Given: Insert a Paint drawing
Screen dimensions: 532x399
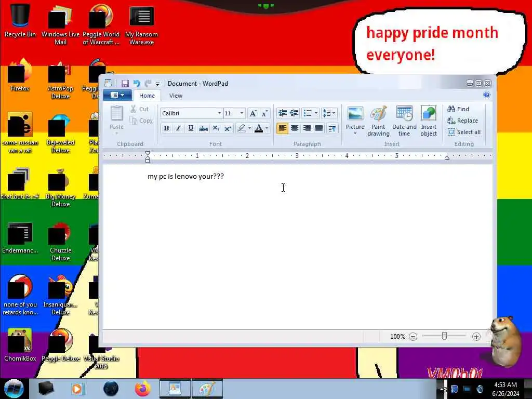Looking at the screenshot, I should 378,121.
